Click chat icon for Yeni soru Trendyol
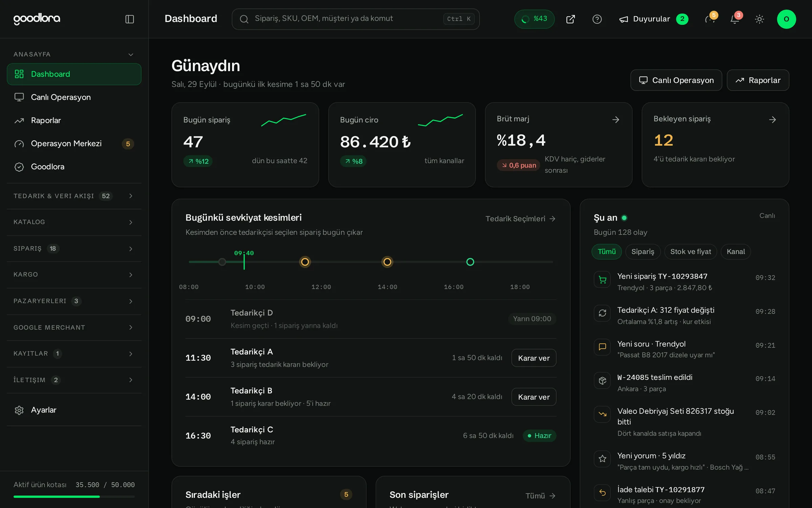This screenshot has height=508, width=812. (x=602, y=347)
